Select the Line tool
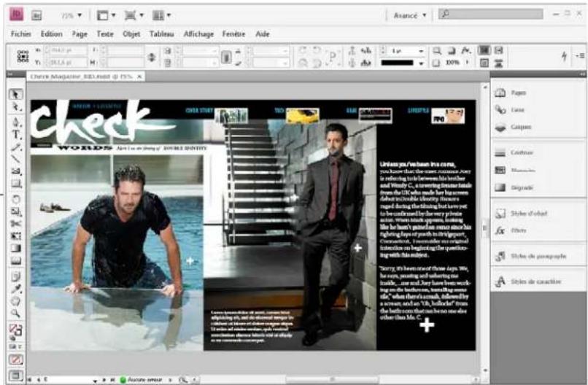588x385 pixels. 16,159
